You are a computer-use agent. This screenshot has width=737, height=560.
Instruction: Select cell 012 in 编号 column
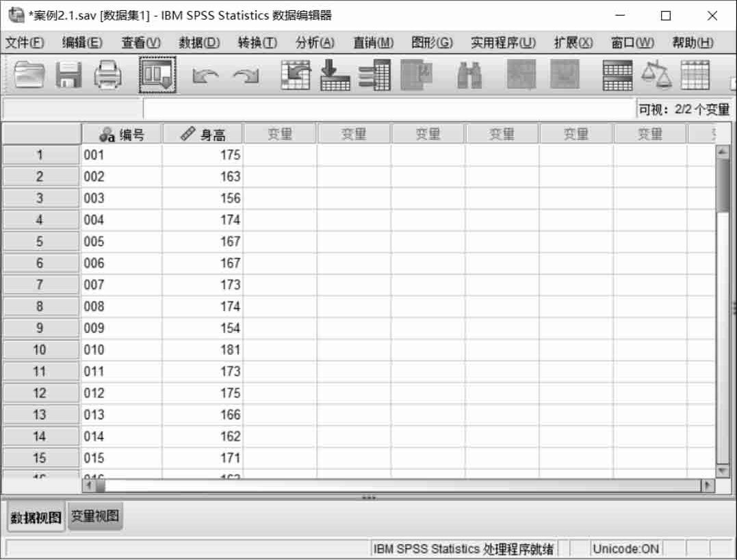(122, 392)
